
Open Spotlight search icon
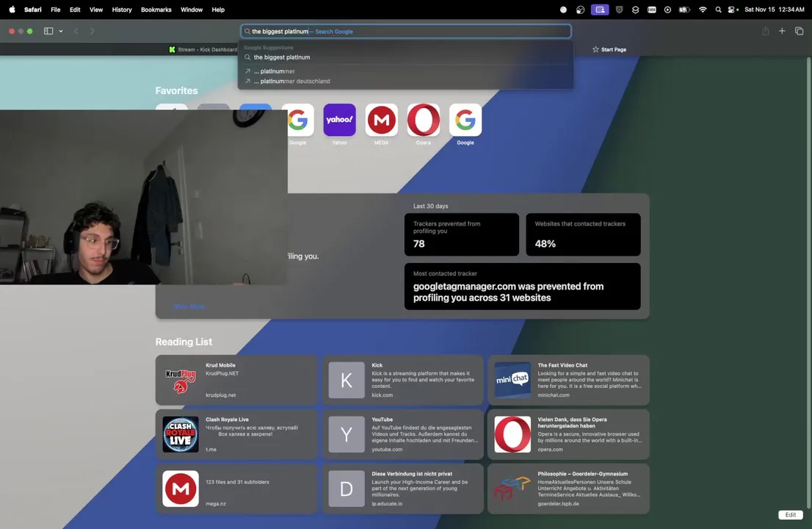coord(718,10)
